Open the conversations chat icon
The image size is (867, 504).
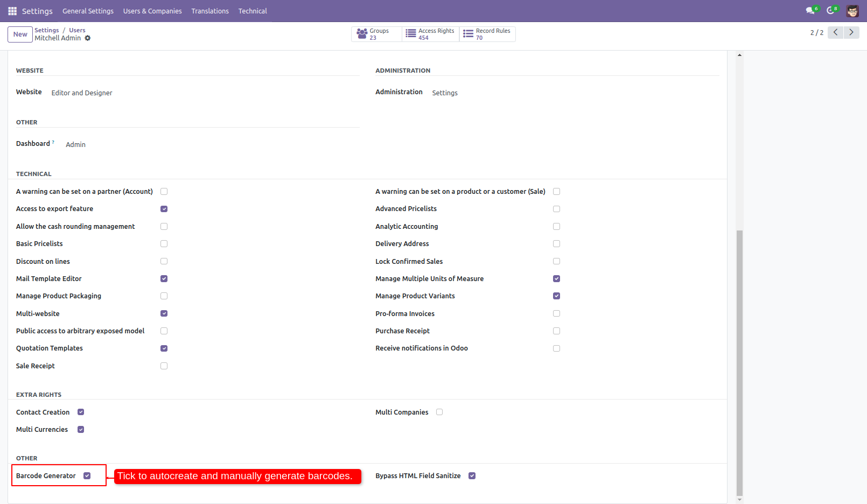810,11
